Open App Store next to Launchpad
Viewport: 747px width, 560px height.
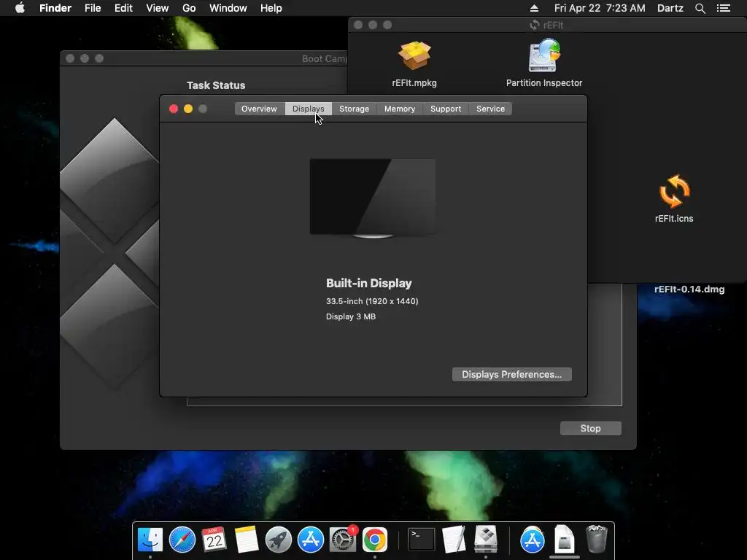point(311,540)
